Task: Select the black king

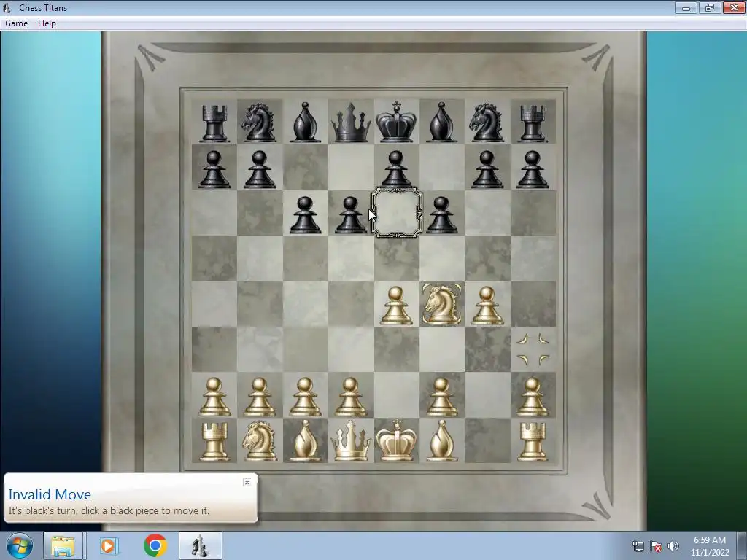Action: point(396,122)
